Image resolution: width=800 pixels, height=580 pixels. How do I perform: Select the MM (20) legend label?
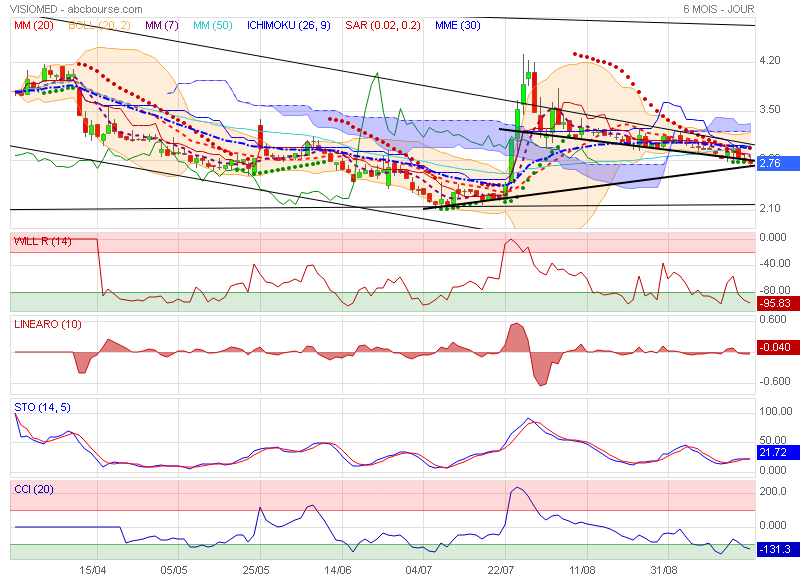tap(34, 26)
